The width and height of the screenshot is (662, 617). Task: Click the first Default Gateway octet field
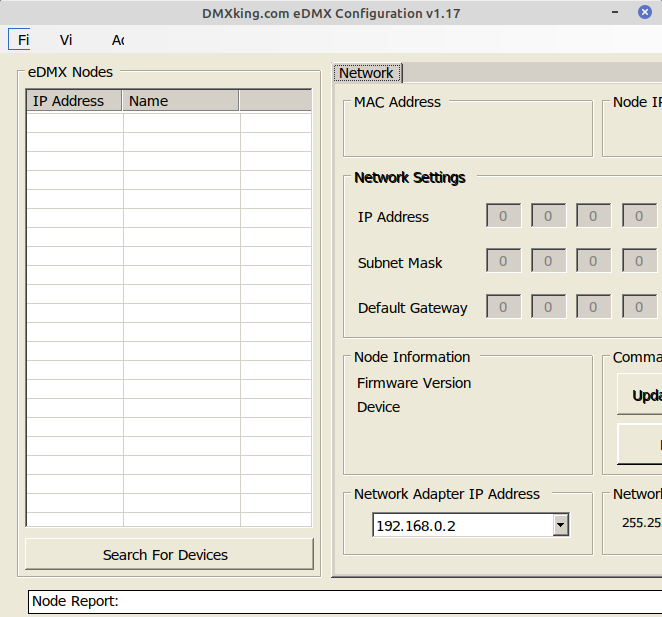click(503, 306)
